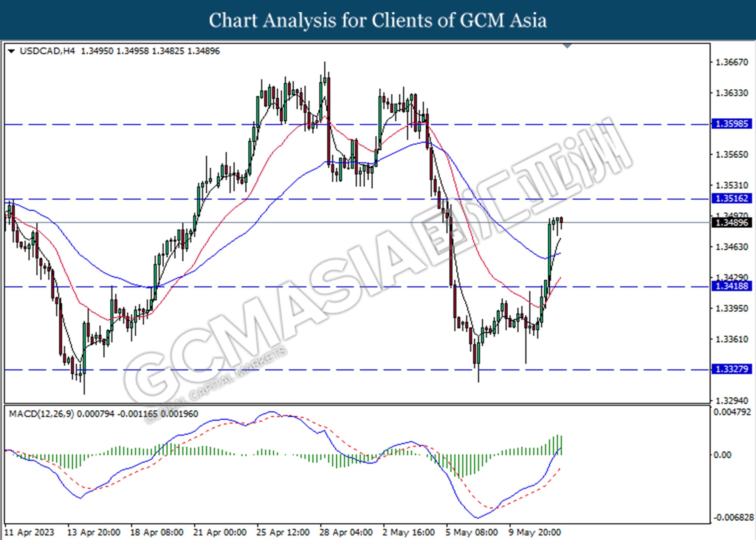756x540 pixels.
Task: Click the current price 1.34896 label
Action: (732, 223)
